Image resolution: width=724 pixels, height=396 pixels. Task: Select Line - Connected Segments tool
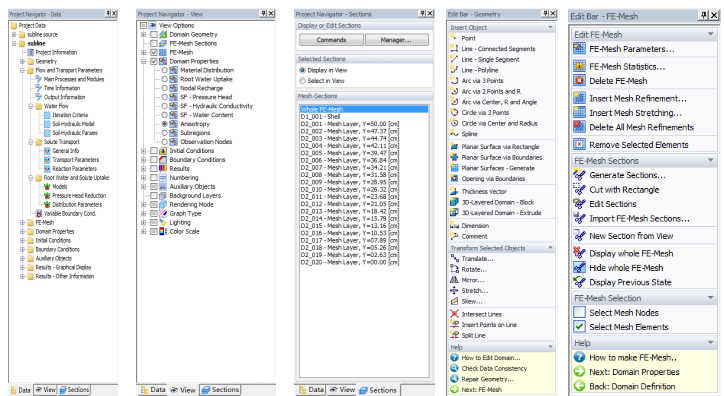pos(498,48)
